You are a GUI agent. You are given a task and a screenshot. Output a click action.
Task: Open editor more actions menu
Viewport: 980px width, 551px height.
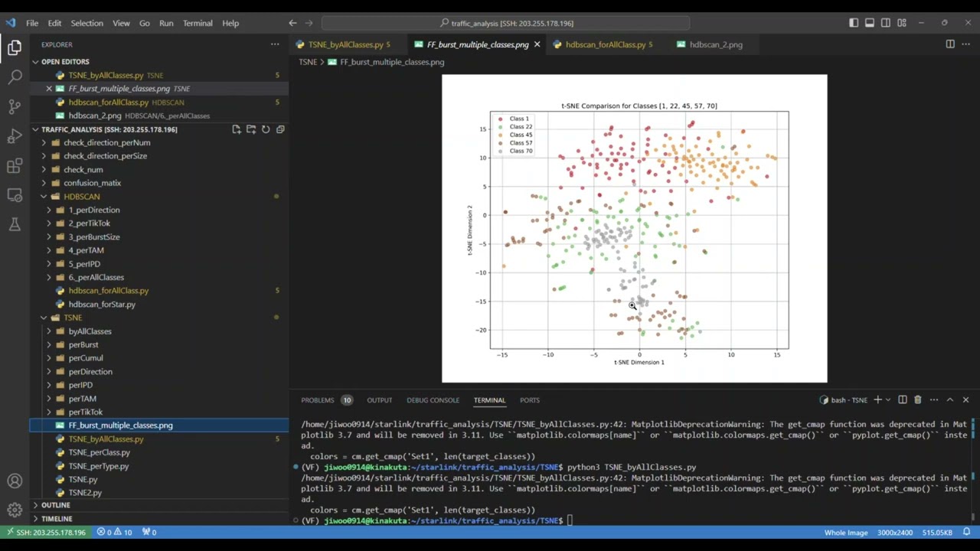pos(966,44)
